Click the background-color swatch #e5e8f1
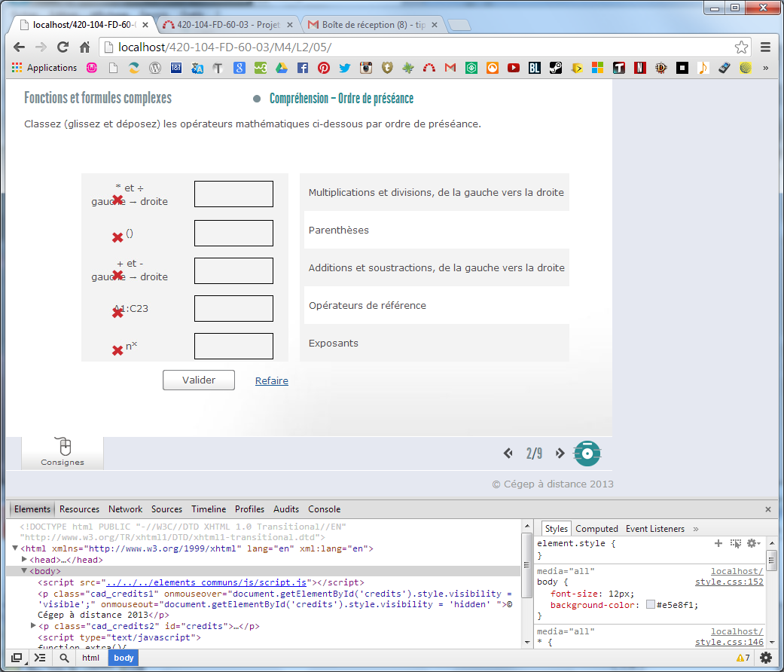784x672 pixels. pos(651,605)
